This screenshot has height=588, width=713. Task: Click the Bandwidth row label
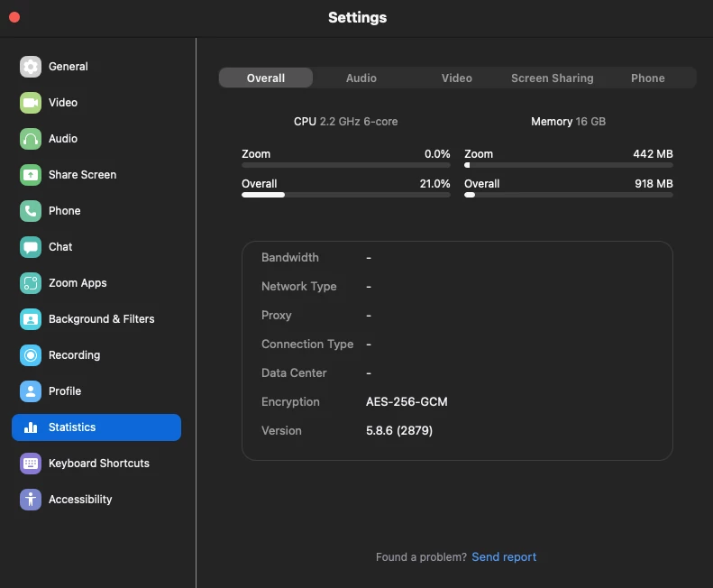click(290, 258)
